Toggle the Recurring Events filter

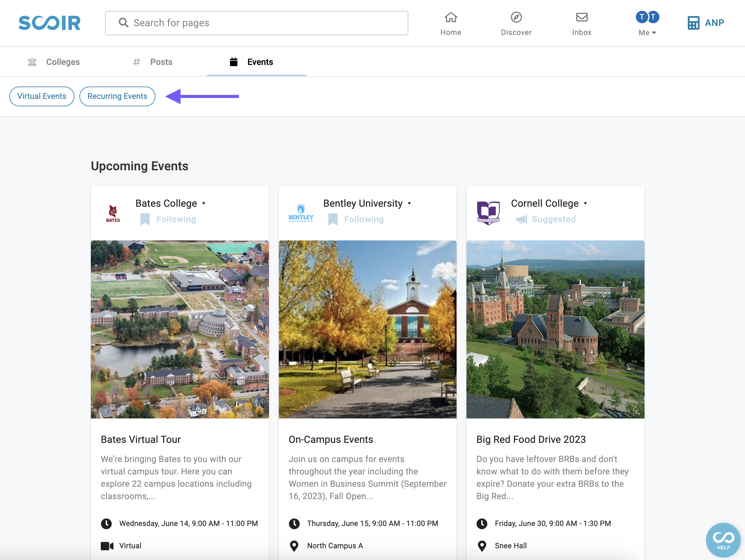tap(117, 96)
